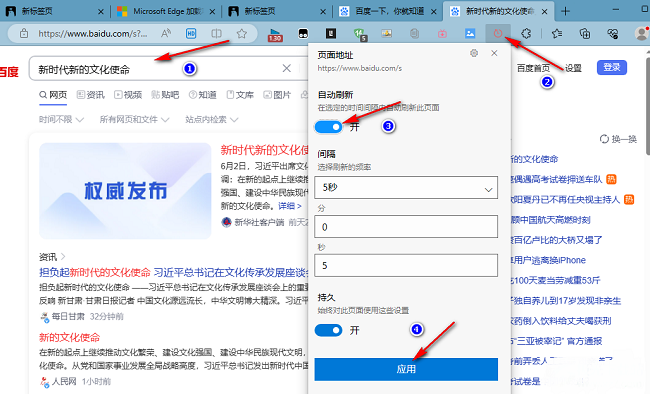Open the Extensions puzzle-piece icon
This screenshot has height=394, width=650.
(526, 33)
